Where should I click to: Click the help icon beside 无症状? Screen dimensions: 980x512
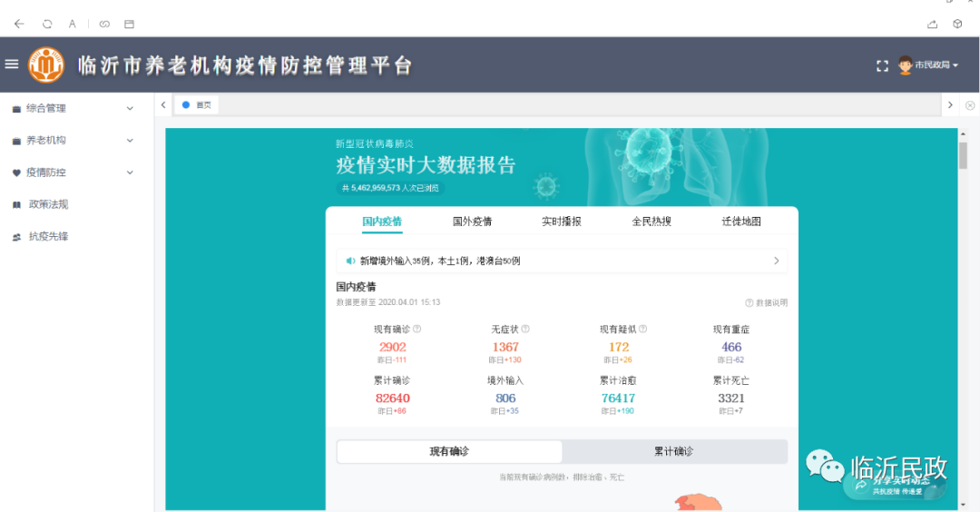pos(525,330)
